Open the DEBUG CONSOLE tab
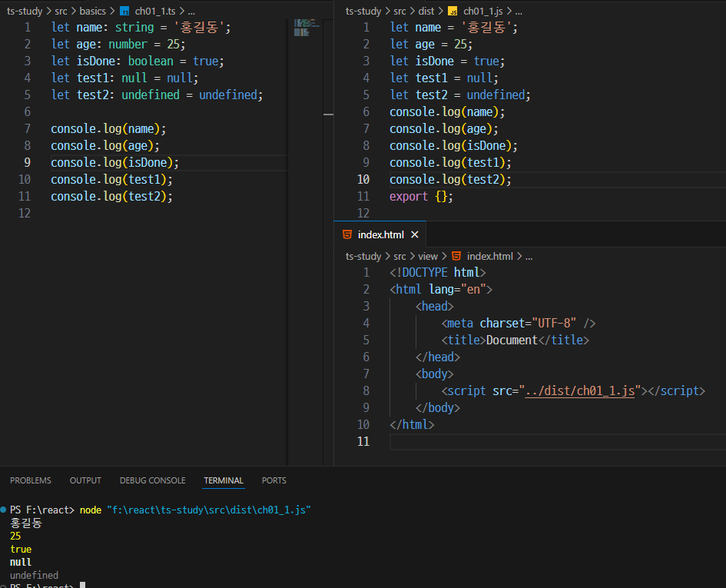Viewport: 726px width, 588px height. pyautogui.click(x=152, y=480)
